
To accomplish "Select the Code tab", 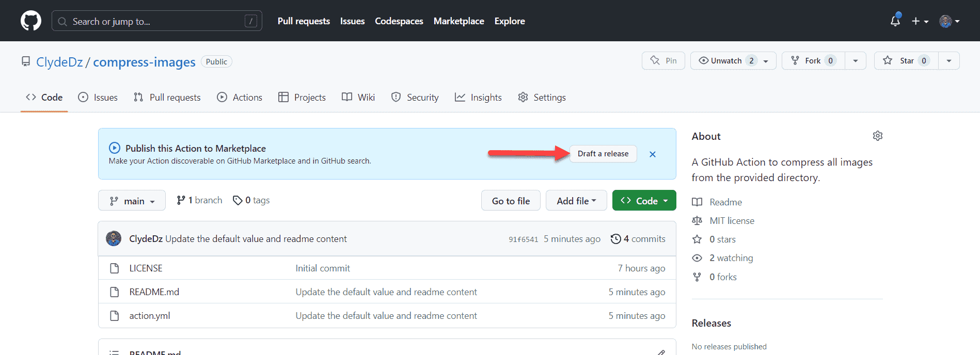I will (x=44, y=98).
